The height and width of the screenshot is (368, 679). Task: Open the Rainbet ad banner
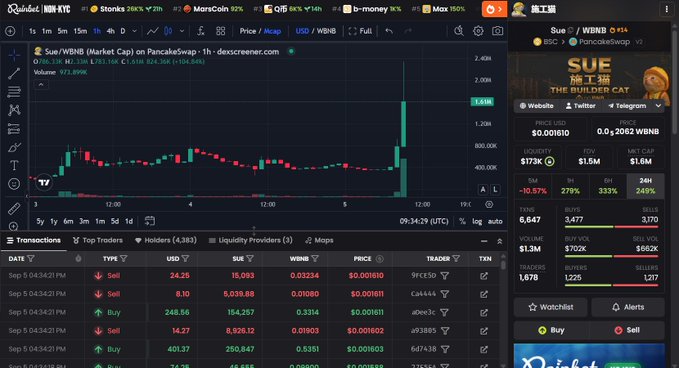[x=589, y=356]
